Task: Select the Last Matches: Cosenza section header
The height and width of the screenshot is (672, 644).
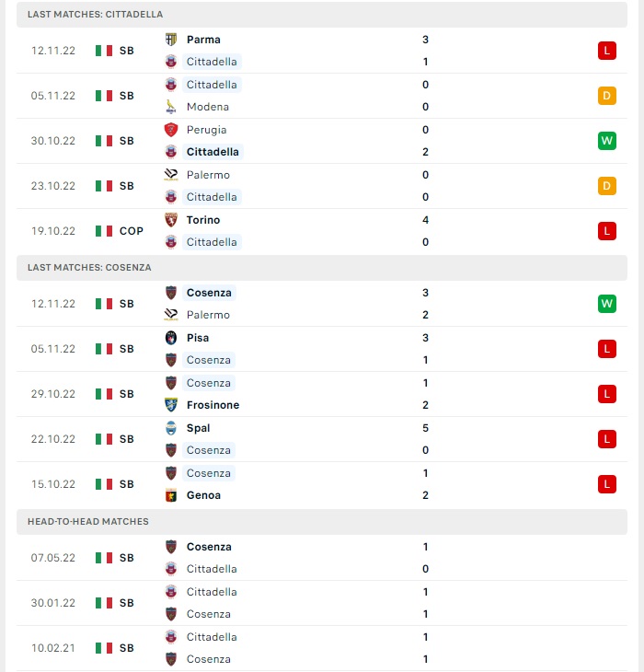Action: tap(322, 268)
